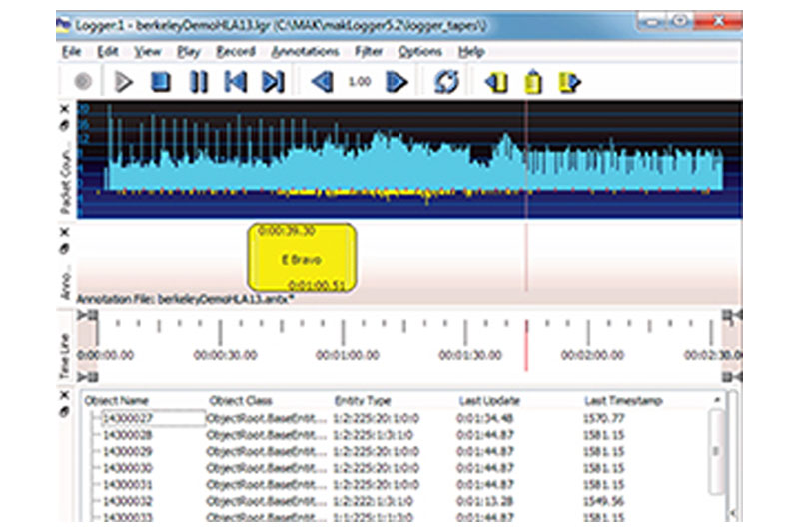Viewport: 799px width, 532px height.
Task: Close the object list panel
Action: 64,395
